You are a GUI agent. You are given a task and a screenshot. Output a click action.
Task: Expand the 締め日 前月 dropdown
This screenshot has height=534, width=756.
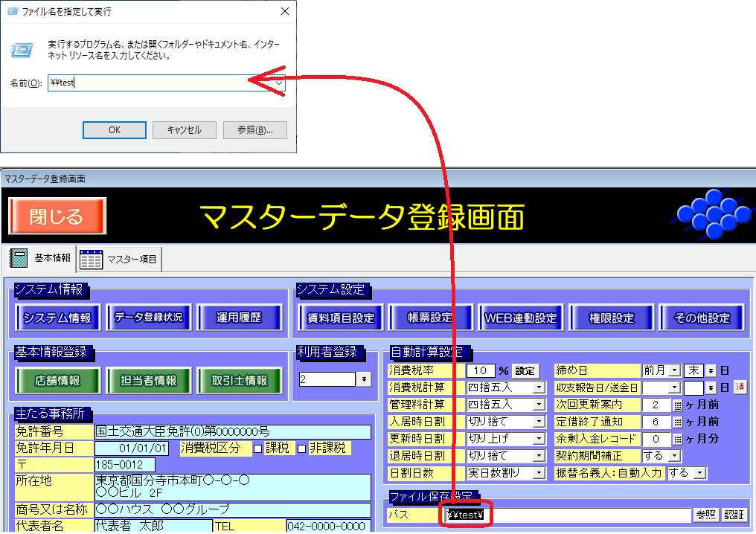[673, 370]
